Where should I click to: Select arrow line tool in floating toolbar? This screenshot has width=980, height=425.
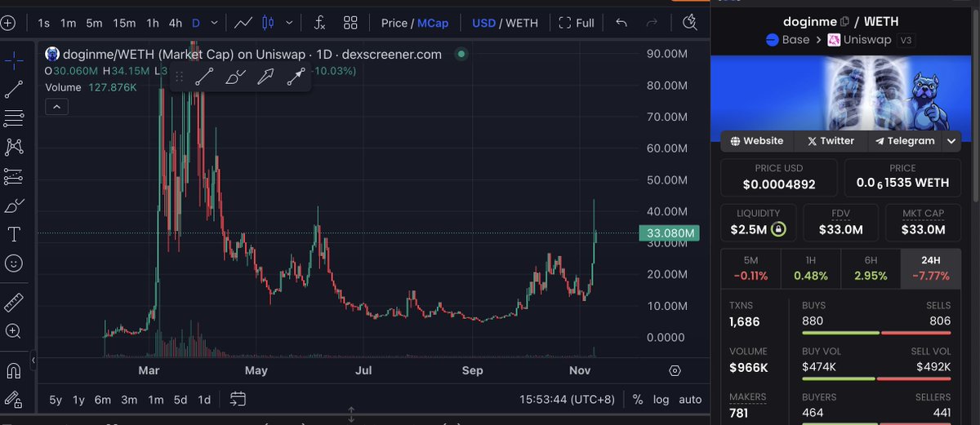(x=296, y=77)
